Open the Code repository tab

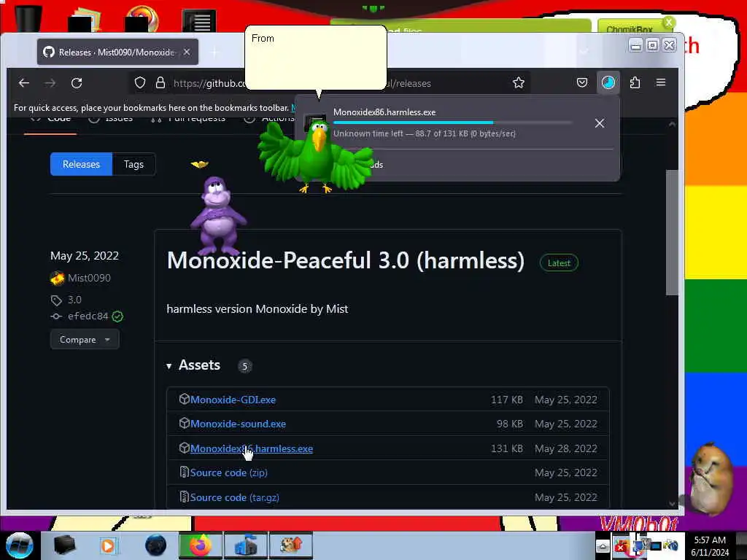[x=52, y=118]
